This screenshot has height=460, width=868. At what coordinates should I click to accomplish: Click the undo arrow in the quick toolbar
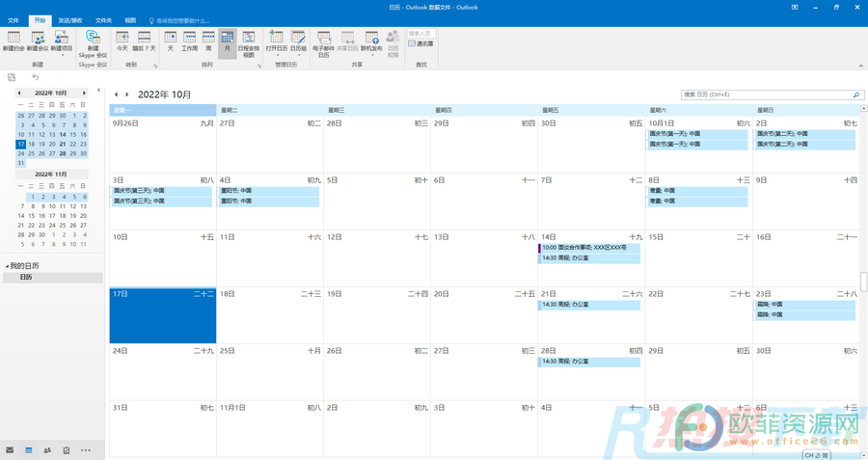pyautogui.click(x=36, y=77)
